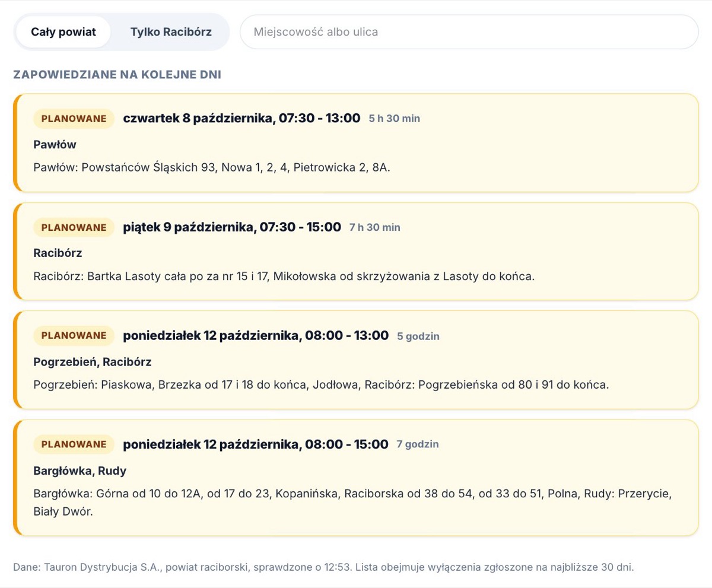Click the Pawłów address list text
Screen dimensions: 712x588
[x=212, y=167]
